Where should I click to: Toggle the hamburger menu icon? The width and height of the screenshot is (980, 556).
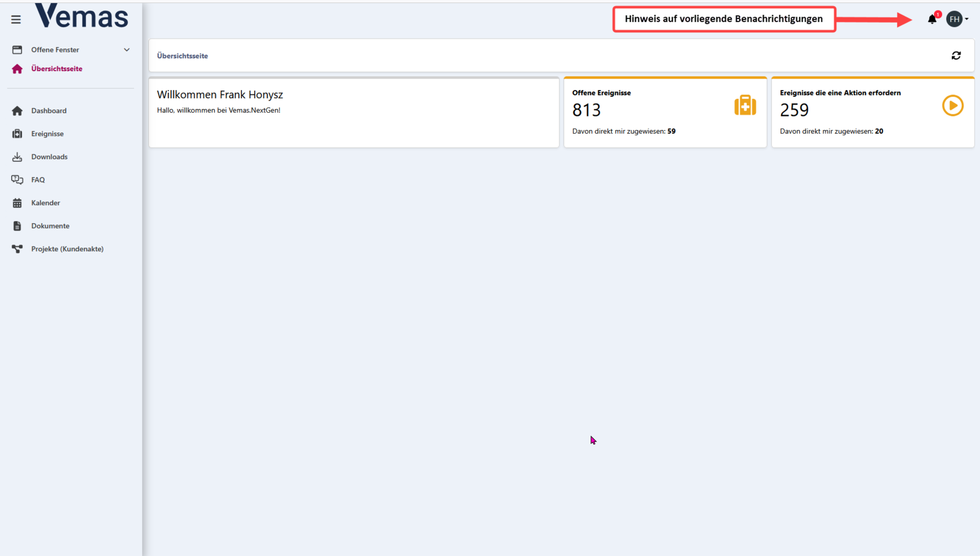point(16,20)
